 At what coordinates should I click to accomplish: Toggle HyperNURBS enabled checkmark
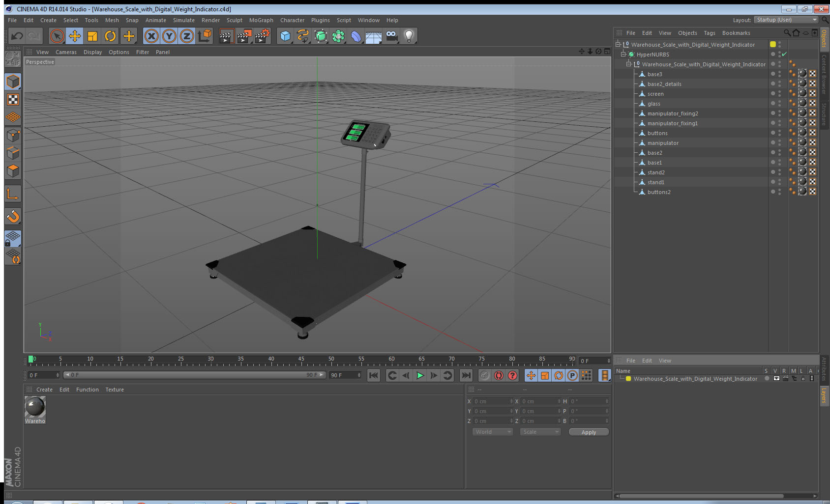[784, 54]
